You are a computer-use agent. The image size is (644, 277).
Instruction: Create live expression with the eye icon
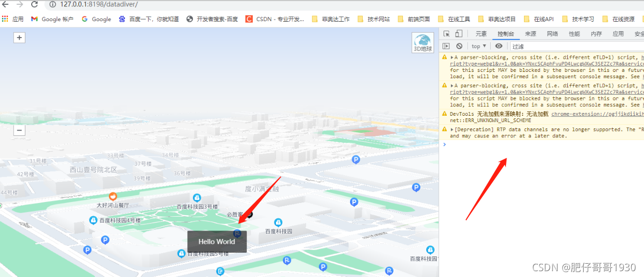point(499,46)
